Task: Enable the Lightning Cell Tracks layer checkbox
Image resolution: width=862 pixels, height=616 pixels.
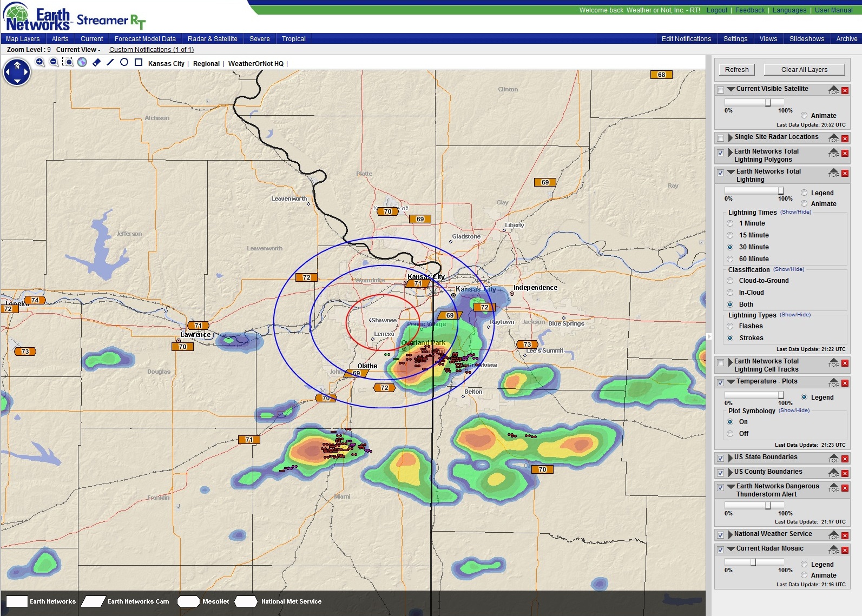Action: 721,363
